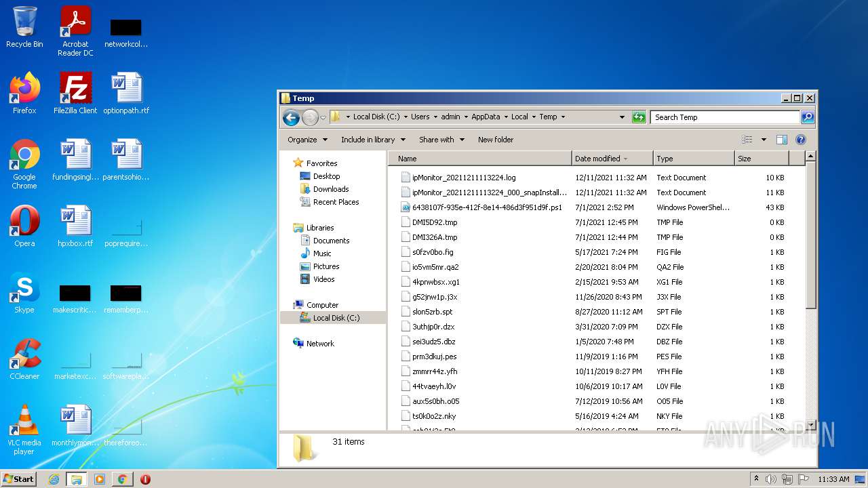Select the parentsohio document on desktop
868x488 pixels.
[x=126, y=160]
